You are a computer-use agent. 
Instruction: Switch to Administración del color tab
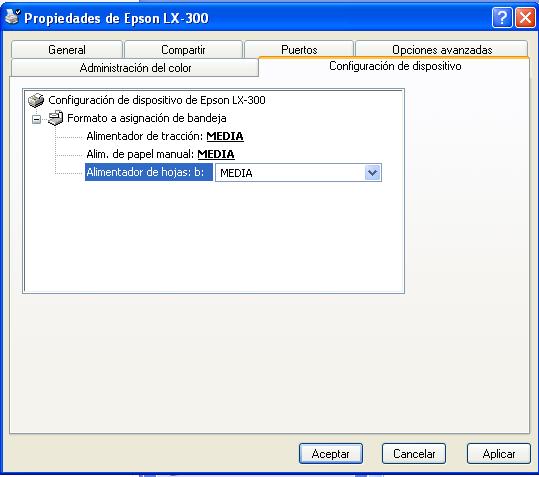coord(135,68)
